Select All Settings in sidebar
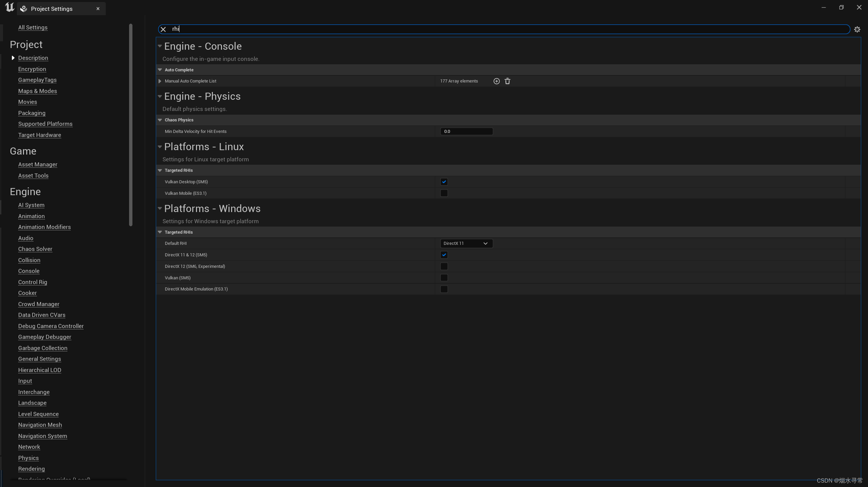 point(33,27)
